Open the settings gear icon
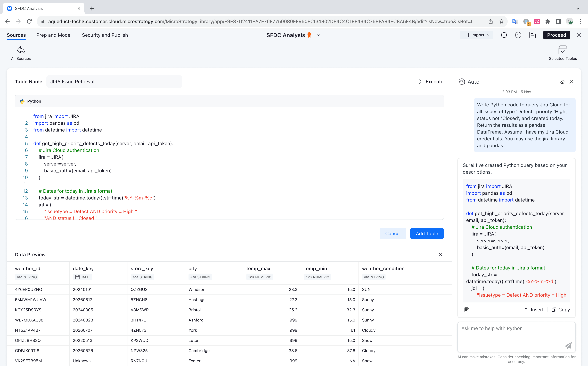This screenshot has width=588, height=366. coord(504,35)
